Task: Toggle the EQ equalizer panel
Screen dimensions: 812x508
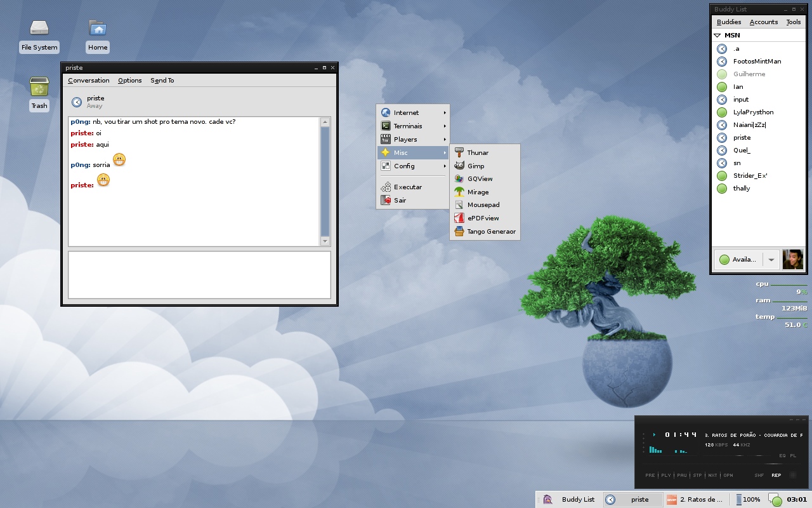Action: coord(782,456)
